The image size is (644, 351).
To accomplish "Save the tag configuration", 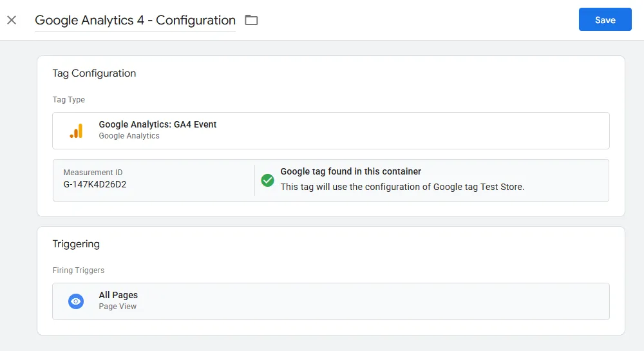I will 605,19.
